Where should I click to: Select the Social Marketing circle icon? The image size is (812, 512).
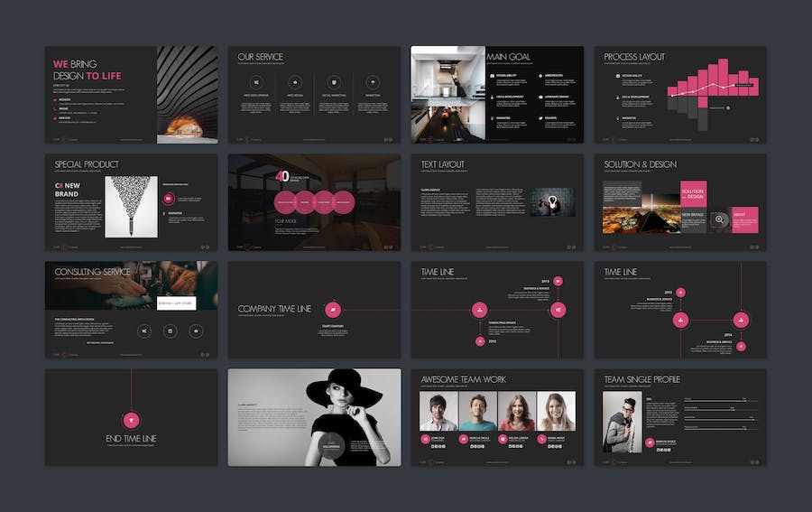coord(334,81)
